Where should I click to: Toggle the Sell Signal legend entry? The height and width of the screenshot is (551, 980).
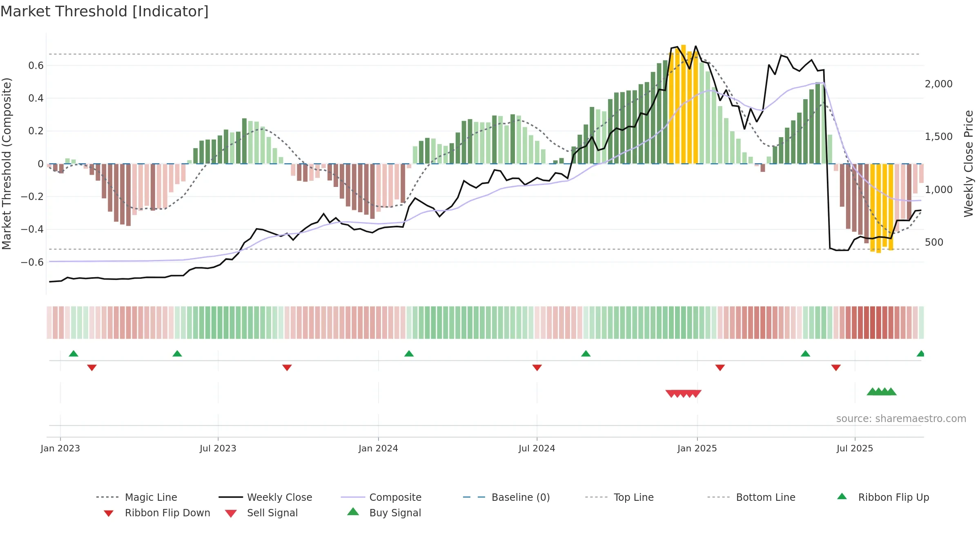click(261, 513)
